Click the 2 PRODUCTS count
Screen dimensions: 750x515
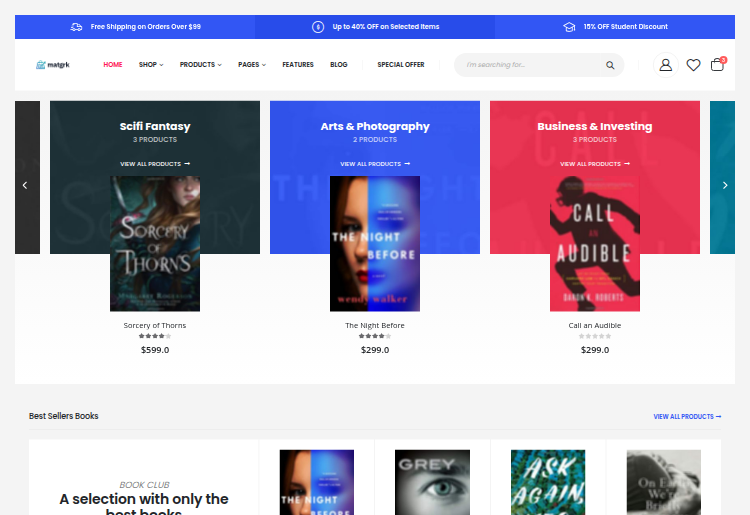pos(375,140)
